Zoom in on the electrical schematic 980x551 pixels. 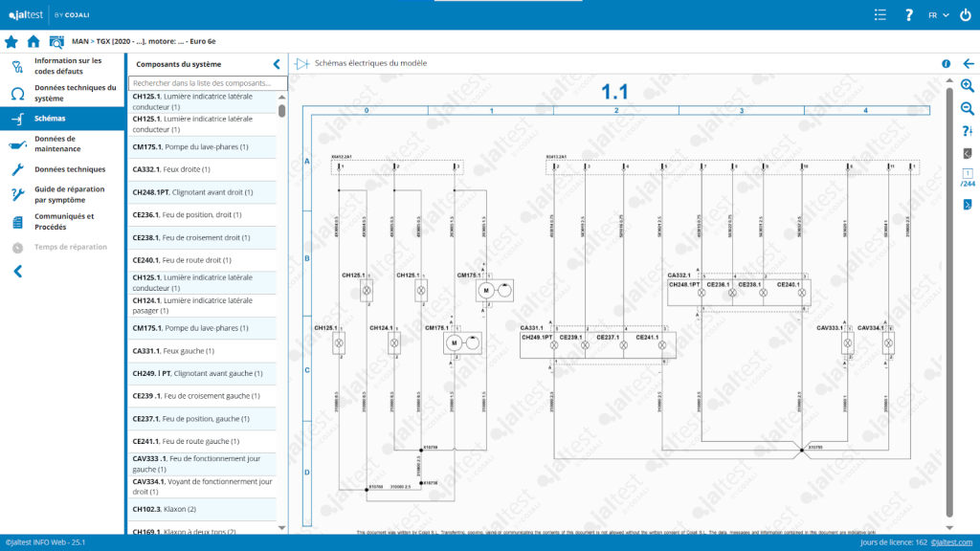click(x=967, y=86)
